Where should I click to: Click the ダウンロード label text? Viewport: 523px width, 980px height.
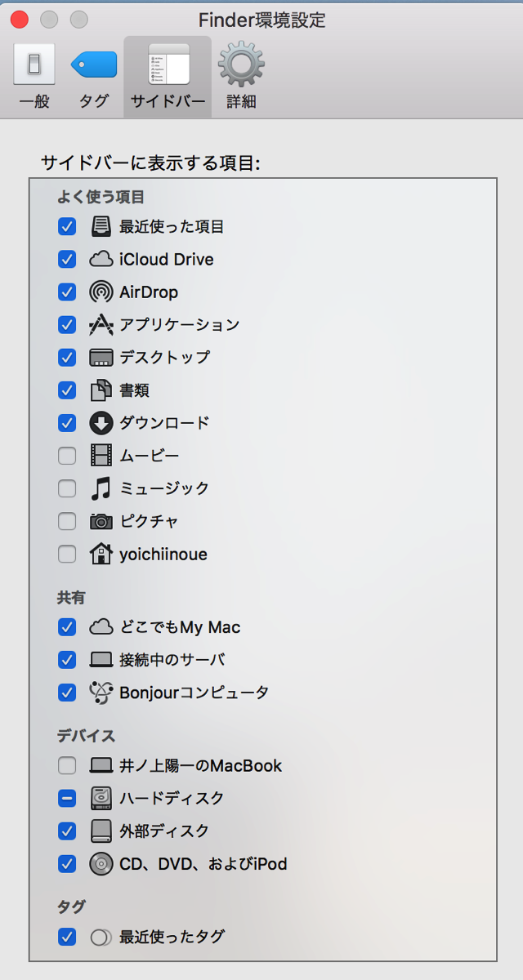pyautogui.click(x=164, y=422)
